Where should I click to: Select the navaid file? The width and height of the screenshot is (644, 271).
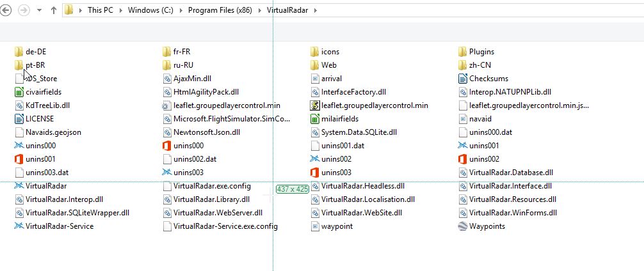pos(475,119)
